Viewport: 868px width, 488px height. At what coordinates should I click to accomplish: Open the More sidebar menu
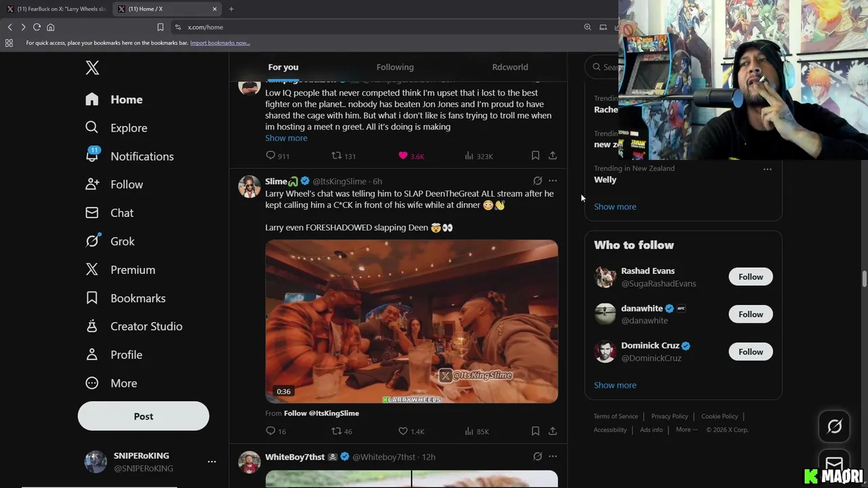111,383
